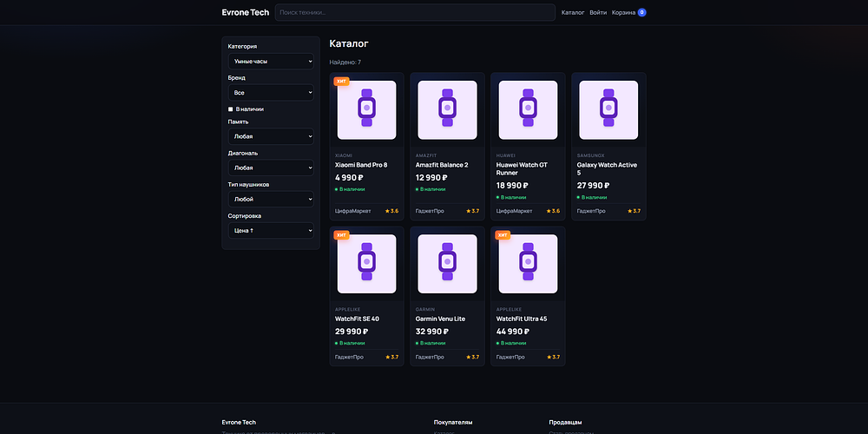Open the Бренд dropdown set to Все
The image size is (868, 434).
pyautogui.click(x=271, y=93)
